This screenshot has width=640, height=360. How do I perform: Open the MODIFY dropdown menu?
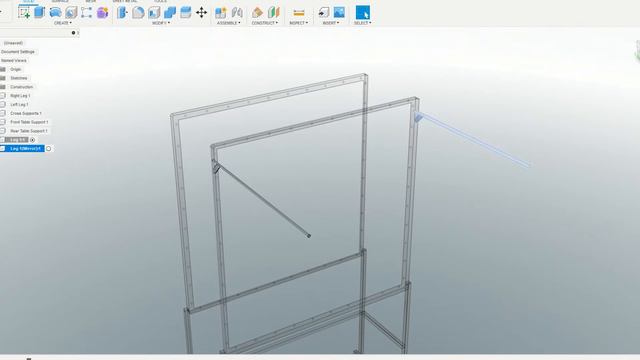[x=161, y=23]
